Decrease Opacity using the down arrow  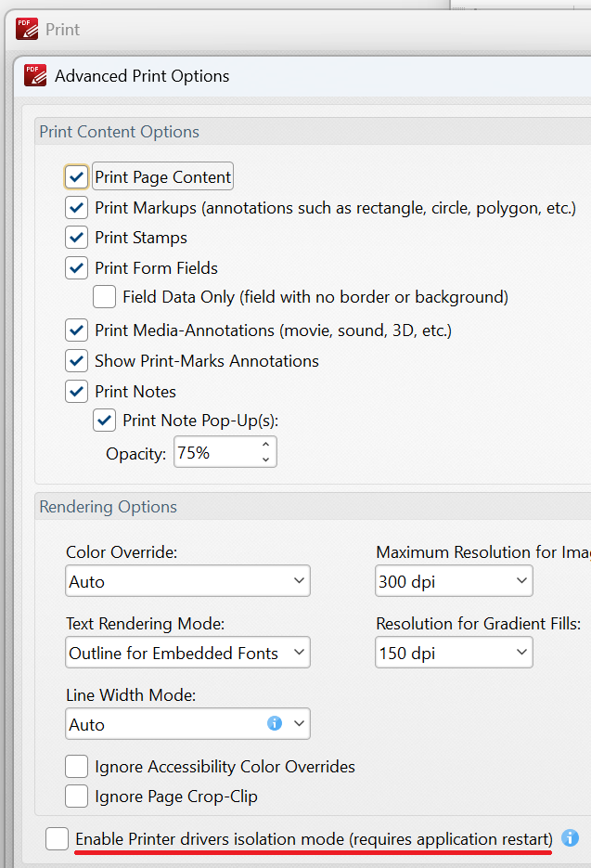coord(265,460)
